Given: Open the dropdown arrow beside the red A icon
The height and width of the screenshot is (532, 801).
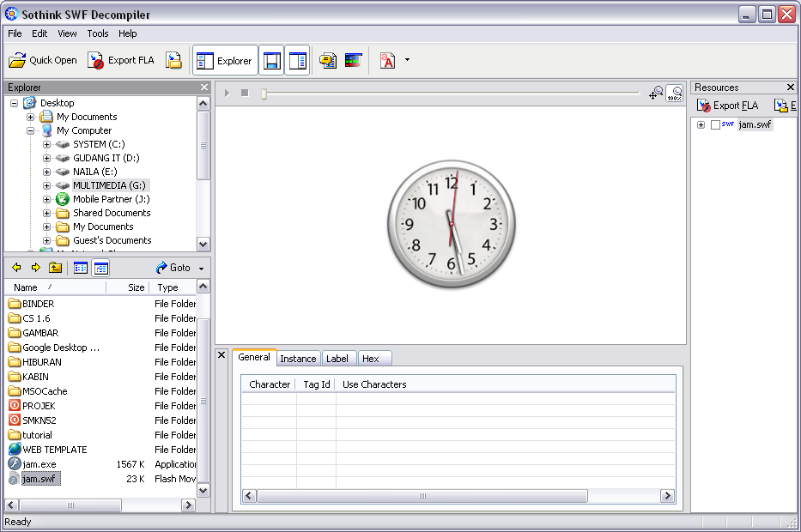Looking at the screenshot, I should coord(407,60).
